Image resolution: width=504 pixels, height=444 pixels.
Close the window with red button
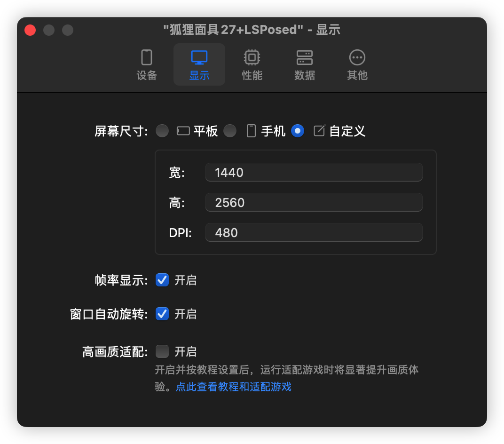[30, 30]
